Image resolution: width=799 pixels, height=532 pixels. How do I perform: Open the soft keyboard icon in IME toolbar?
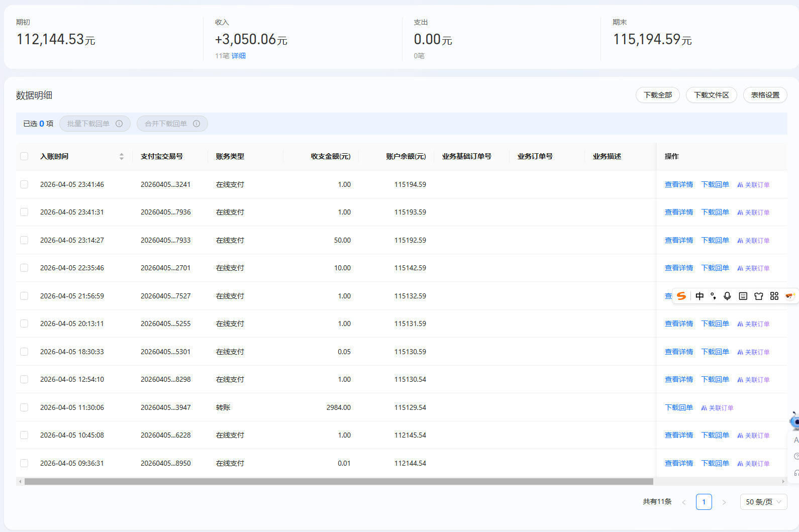point(743,296)
